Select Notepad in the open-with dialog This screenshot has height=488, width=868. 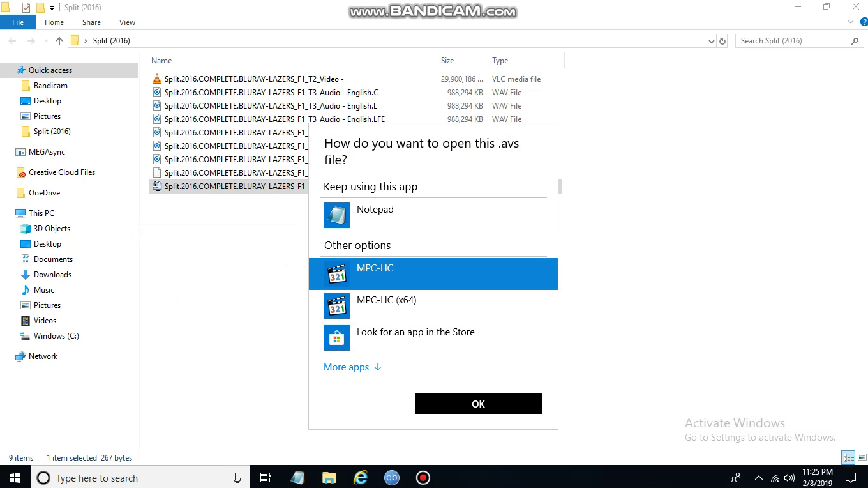click(433, 215)
